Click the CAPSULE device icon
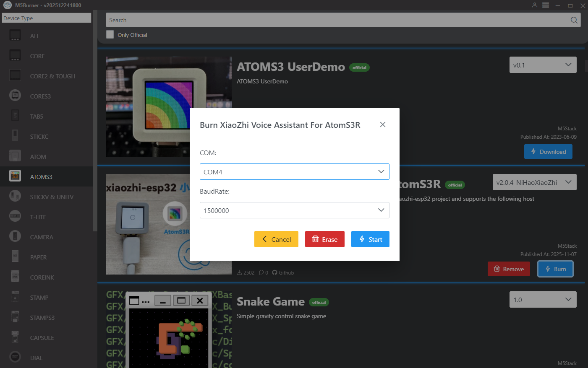The width and height of the screenshot is (588, 368). click(15, 337)
